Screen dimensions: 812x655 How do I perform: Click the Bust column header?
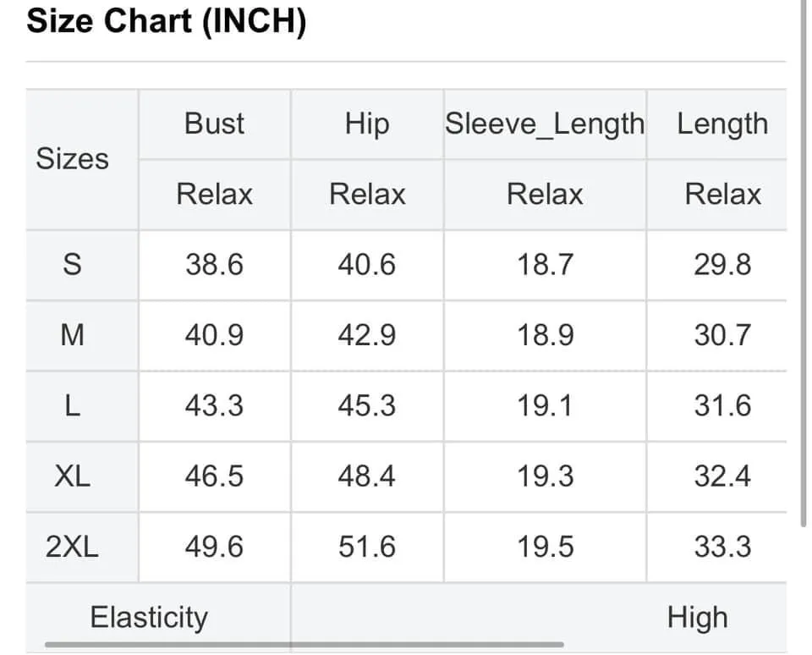tap(214, 124)
